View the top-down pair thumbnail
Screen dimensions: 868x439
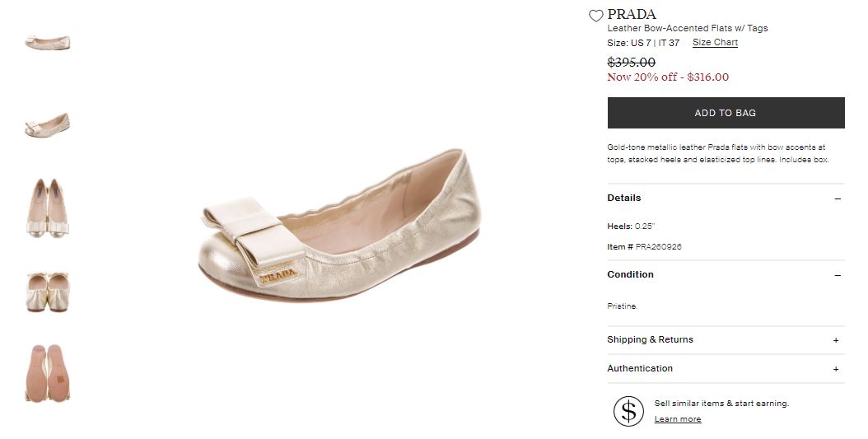[48, 208]
